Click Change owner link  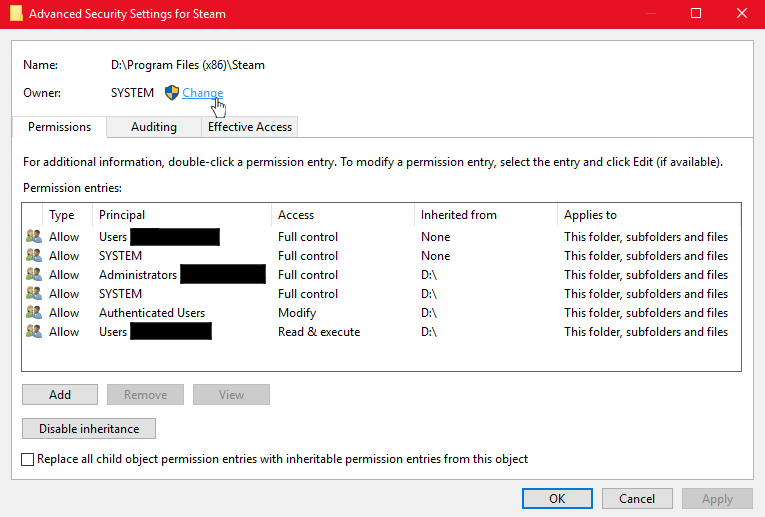[x=202, y=93]
